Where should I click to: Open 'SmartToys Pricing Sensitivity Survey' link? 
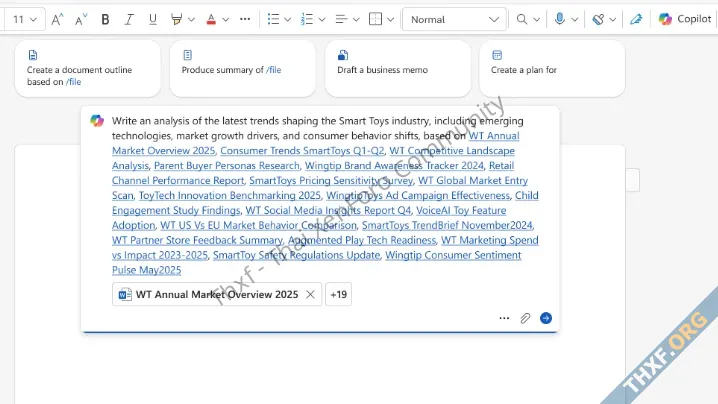tap(331, 180)
